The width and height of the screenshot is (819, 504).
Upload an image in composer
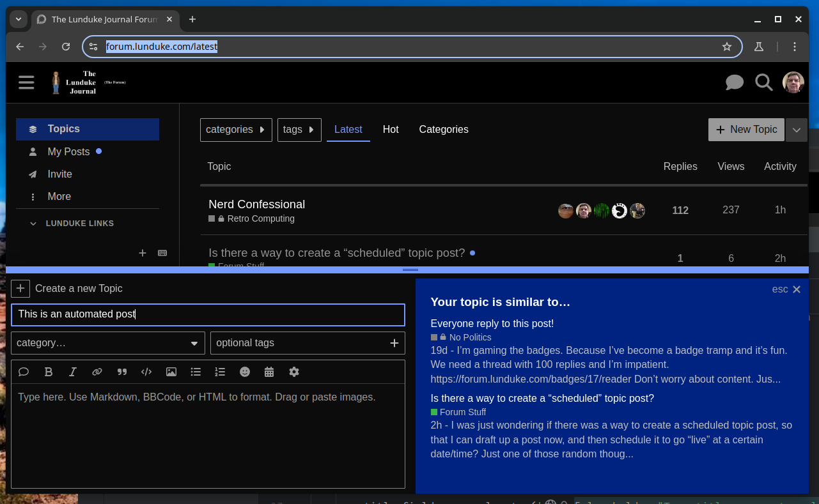(171, 372)
